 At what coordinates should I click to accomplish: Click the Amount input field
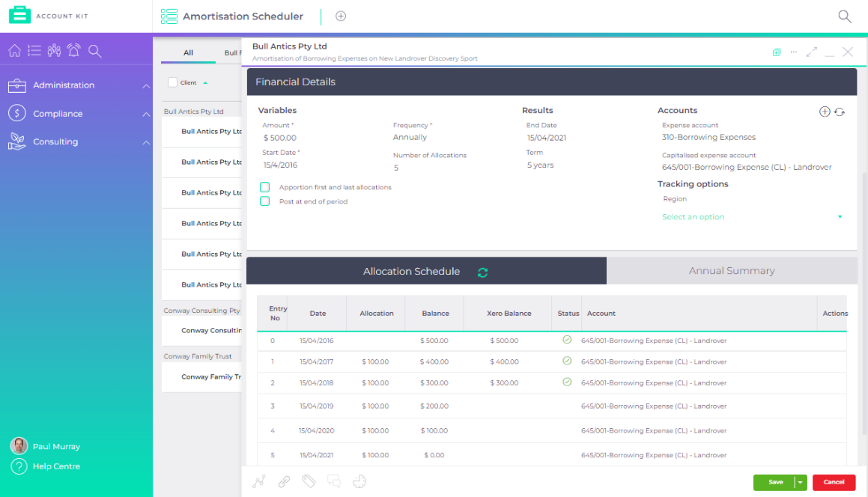coord(281,138)
